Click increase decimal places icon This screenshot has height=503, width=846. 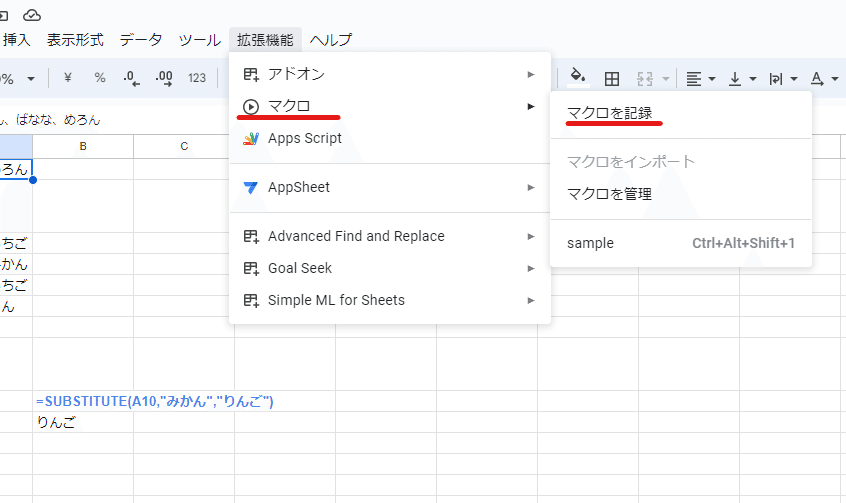164,78
